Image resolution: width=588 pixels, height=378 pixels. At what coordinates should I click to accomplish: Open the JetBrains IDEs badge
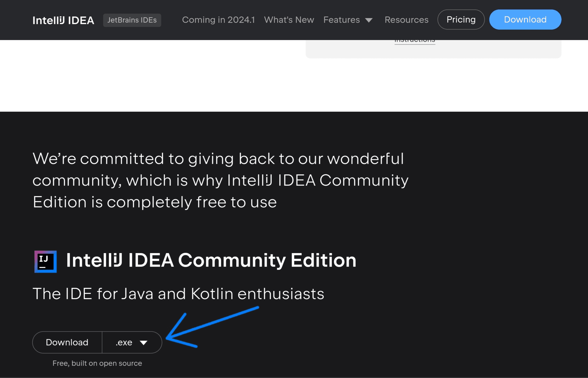coord(132,20)
